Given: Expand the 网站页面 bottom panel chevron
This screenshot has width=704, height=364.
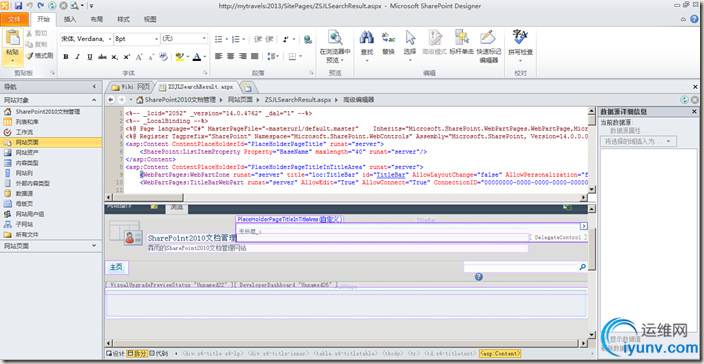Looking at the screenshot, I should click(x=94, y=246).
